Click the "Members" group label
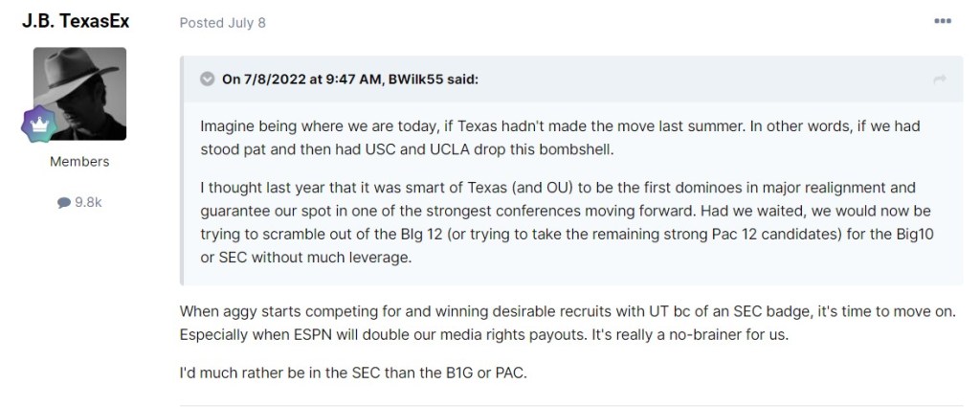 pos(79,162)
